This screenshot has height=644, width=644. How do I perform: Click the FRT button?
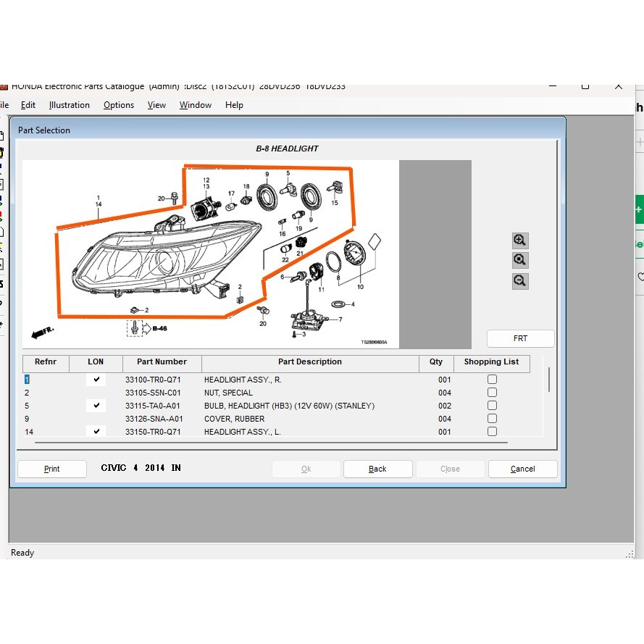click(520, 338)
